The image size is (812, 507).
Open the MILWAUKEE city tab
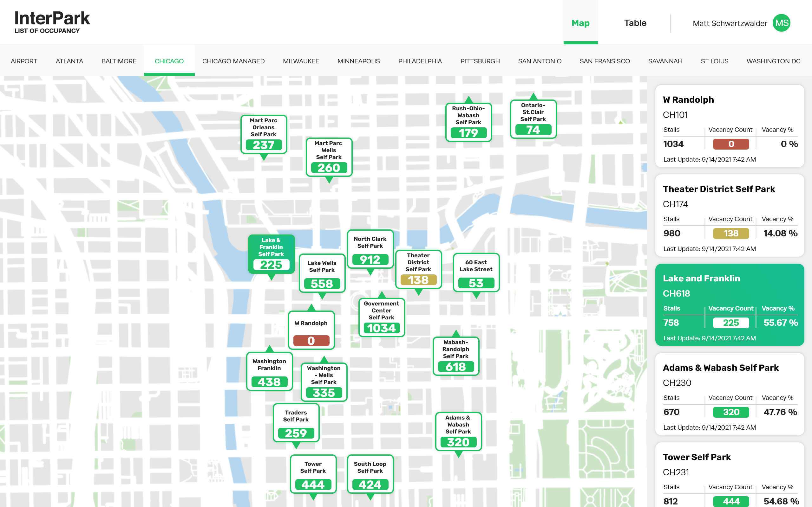tap(301, 61)
